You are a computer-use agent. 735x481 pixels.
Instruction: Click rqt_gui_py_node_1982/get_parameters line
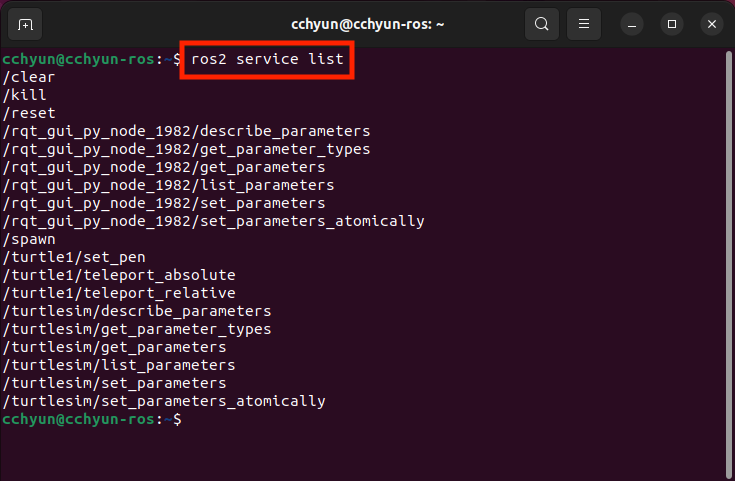point(164,167)
